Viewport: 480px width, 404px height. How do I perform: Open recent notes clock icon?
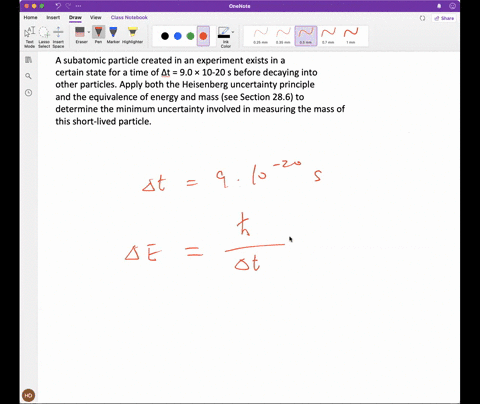click(29, 93)
